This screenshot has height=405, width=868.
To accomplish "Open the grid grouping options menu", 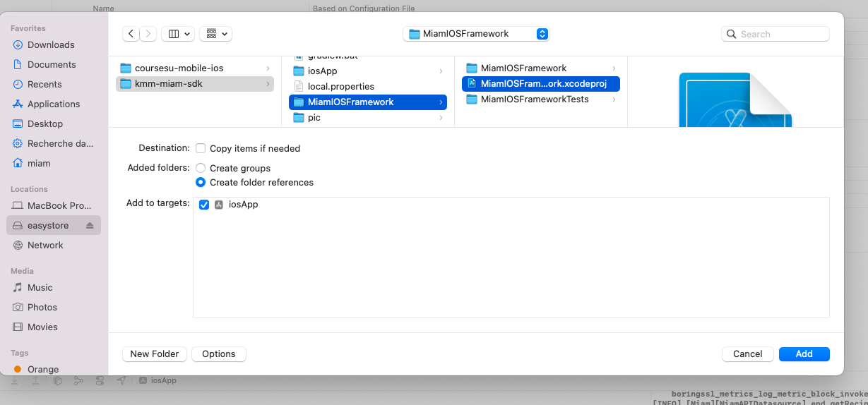I will pos(215,34).
